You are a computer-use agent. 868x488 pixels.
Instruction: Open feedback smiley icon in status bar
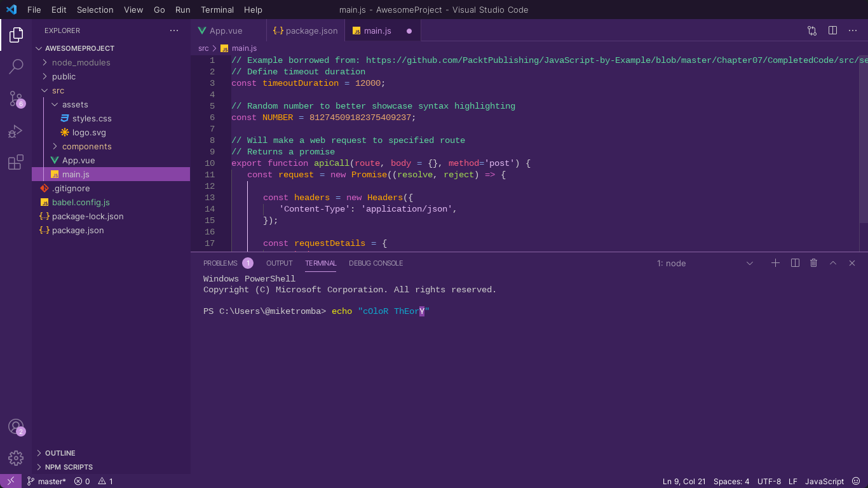pos(855,481)
